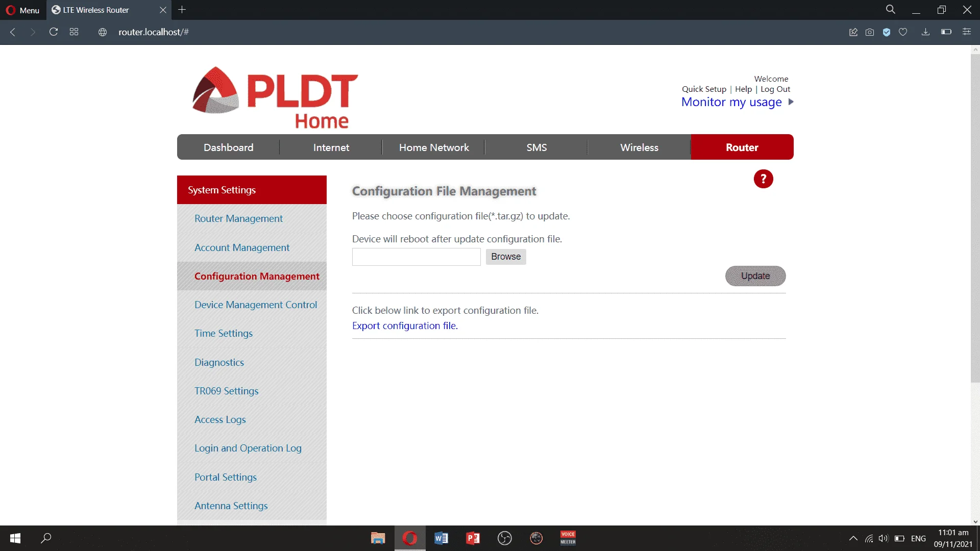
Task: Click the Update button
Action: [755, 276]
